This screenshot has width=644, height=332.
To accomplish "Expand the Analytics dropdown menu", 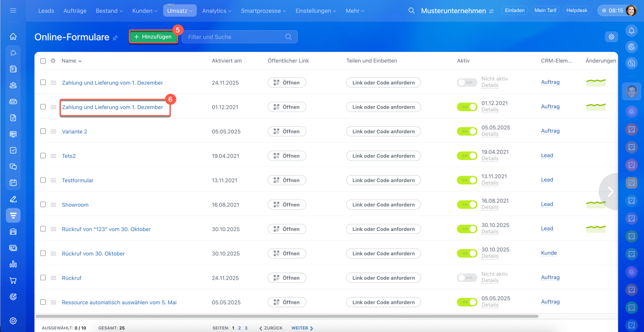I will [217, 11].
